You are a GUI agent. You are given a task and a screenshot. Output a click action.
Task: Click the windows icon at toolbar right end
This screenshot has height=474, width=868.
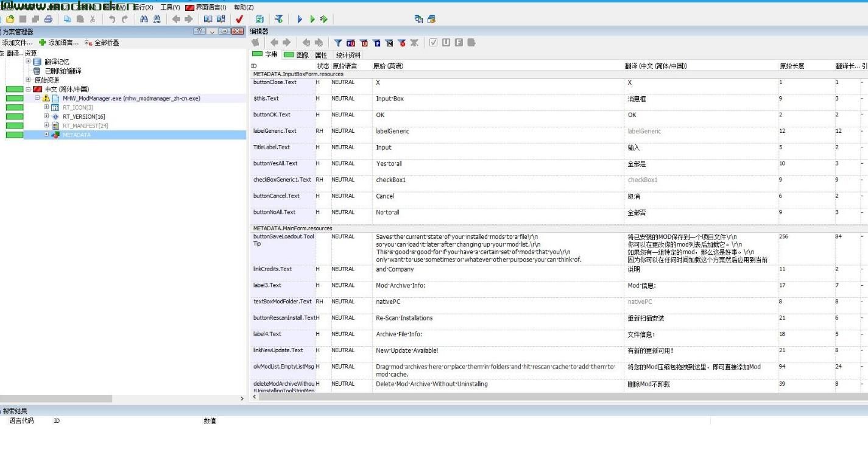418,19
